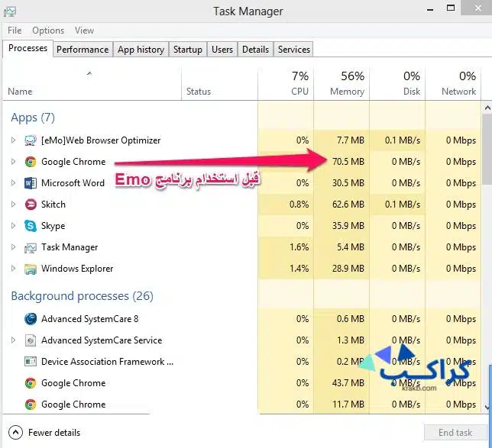Expand the Microsoft Word process group
The image size is (492, 448).
(x=13, y=182)
